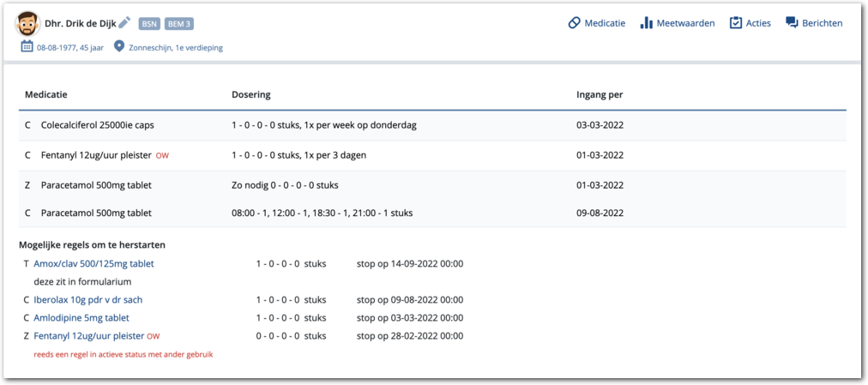The image size is (868, 385).
Task: Restart Iberolax 10g pdr v dr sach
Action: (x=87, y=300)
